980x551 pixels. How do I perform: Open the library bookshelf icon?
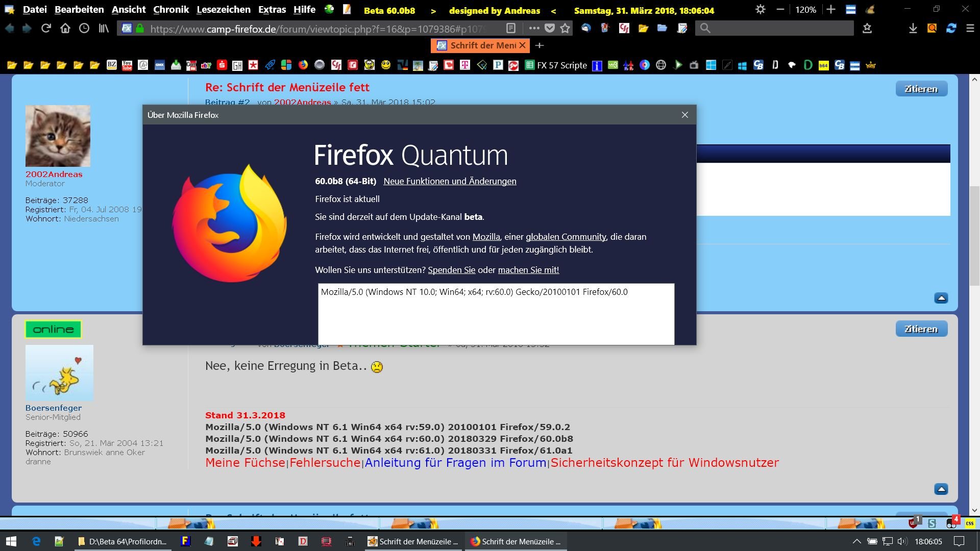coord(104,29)
